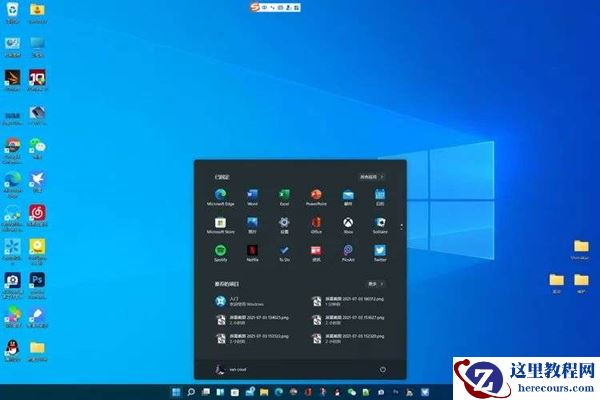Screen dimensions: 600x400
Task: Open Settings gear in pinned apps
Action: (284, 225)
